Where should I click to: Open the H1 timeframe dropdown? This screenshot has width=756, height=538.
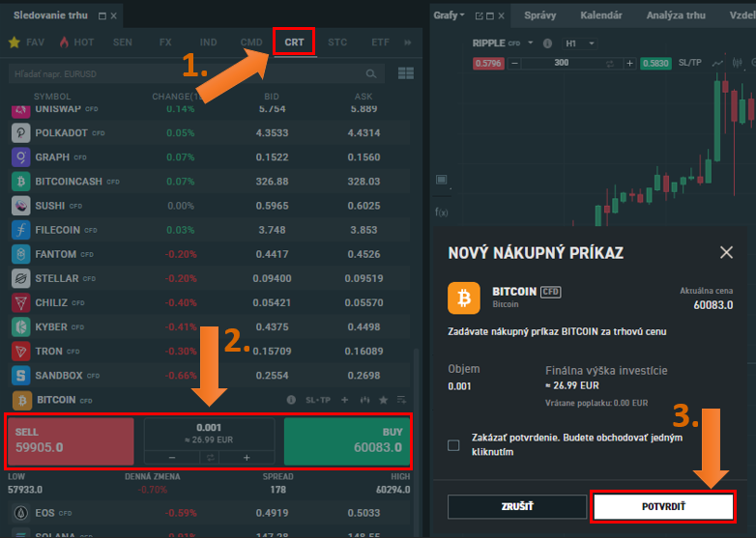click(580, 43)
